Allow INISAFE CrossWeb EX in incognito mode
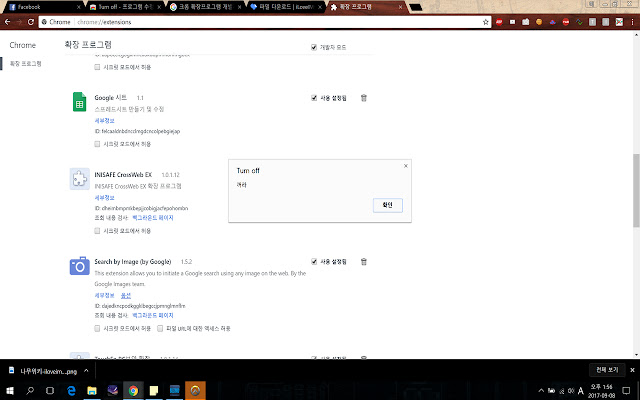This screenshot has height=400, width=640. [97, 231]
